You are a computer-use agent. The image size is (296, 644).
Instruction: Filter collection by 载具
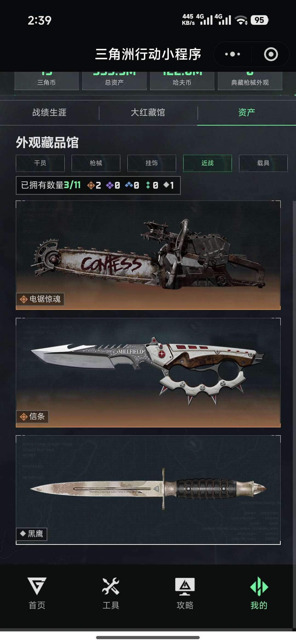(263, 163)
